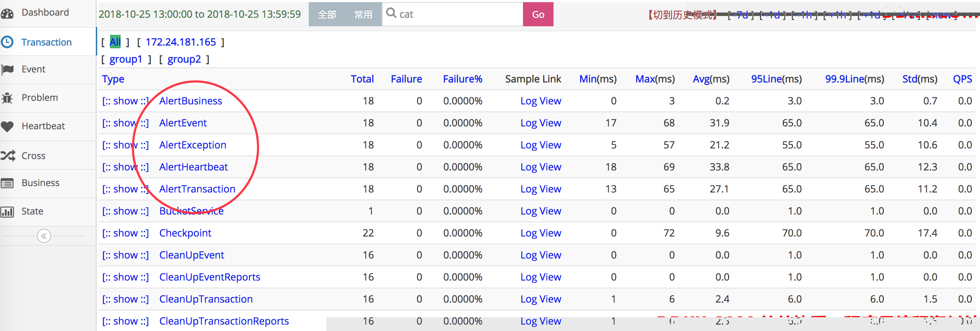Click the Cross shuffle icon
980x331 pixels.
(x=7, y=156)
